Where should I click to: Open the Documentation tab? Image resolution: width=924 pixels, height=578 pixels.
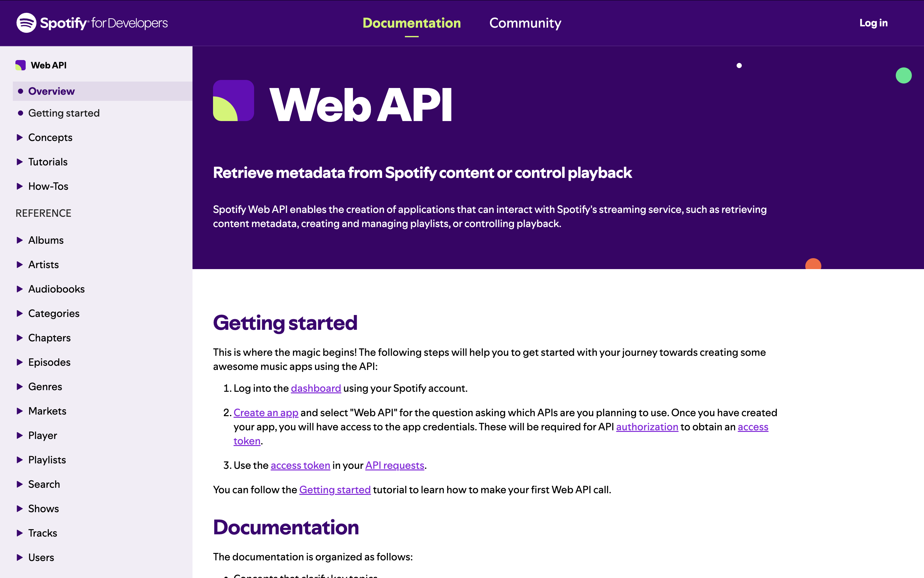click(412, 23)
